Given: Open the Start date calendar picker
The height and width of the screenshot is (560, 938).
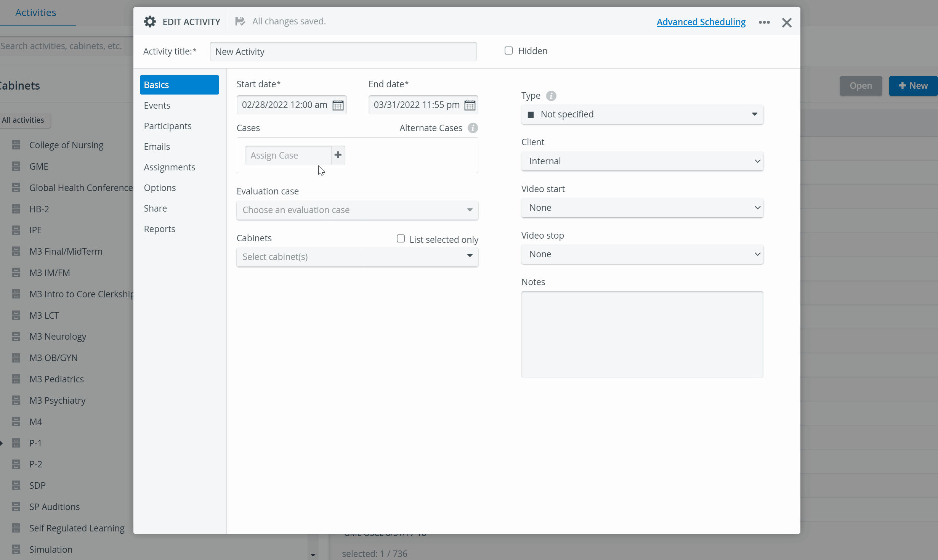Looking at the screenshot, I should click(x=338, y=105).
